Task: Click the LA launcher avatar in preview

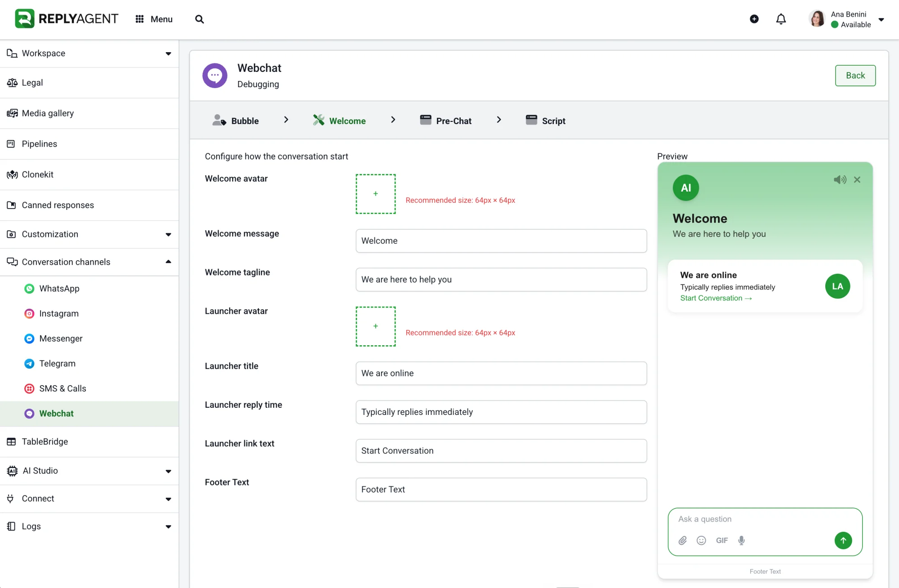Action: pos(837,286)
